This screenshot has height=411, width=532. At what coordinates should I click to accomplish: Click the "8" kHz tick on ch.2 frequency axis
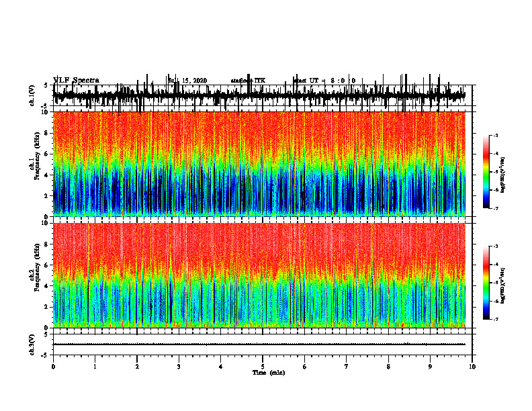click(47, 244)
